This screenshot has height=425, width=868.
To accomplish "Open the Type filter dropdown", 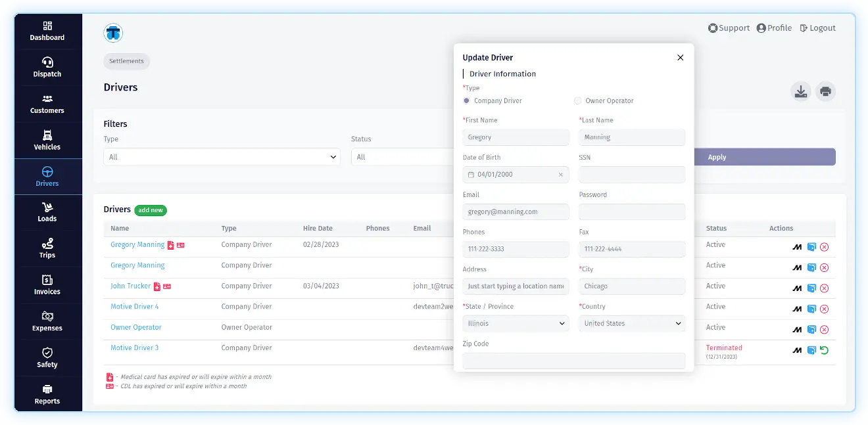I will 222,157.
